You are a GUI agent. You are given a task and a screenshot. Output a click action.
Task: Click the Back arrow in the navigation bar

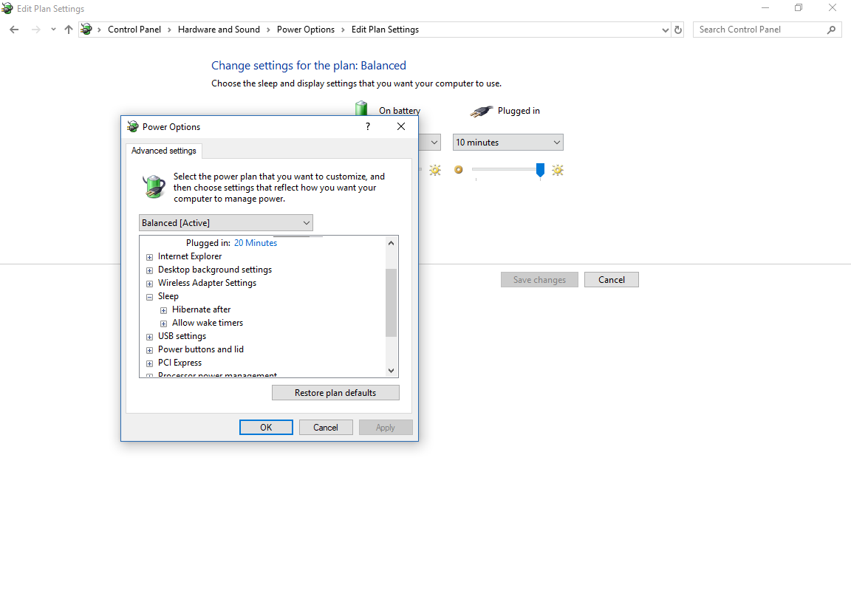(x=14, y=30)
